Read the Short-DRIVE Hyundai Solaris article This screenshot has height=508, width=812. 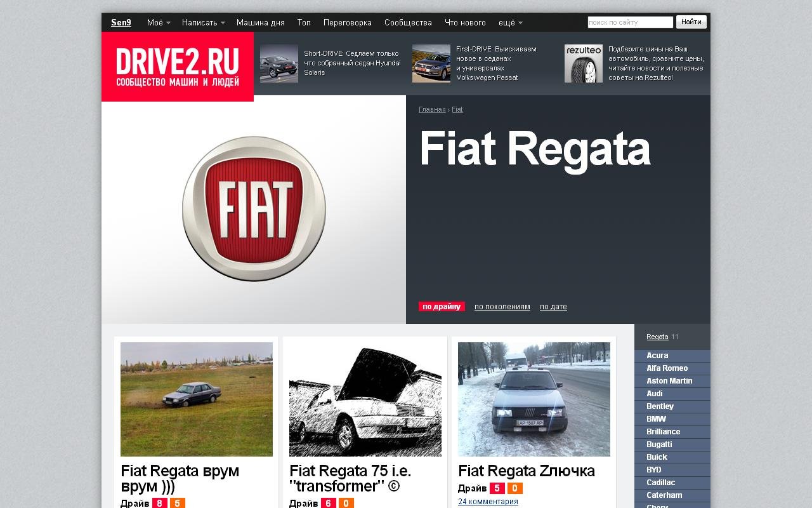click(x=352, y=63)
